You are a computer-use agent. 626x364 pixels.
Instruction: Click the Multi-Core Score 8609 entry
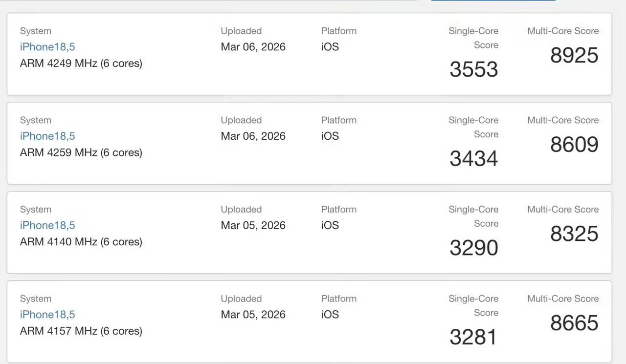574,144
